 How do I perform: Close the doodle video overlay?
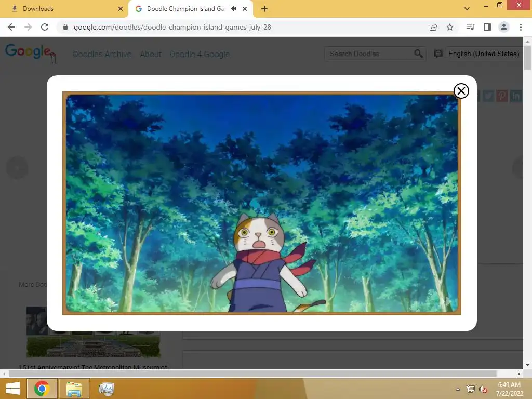coord(461,91)
